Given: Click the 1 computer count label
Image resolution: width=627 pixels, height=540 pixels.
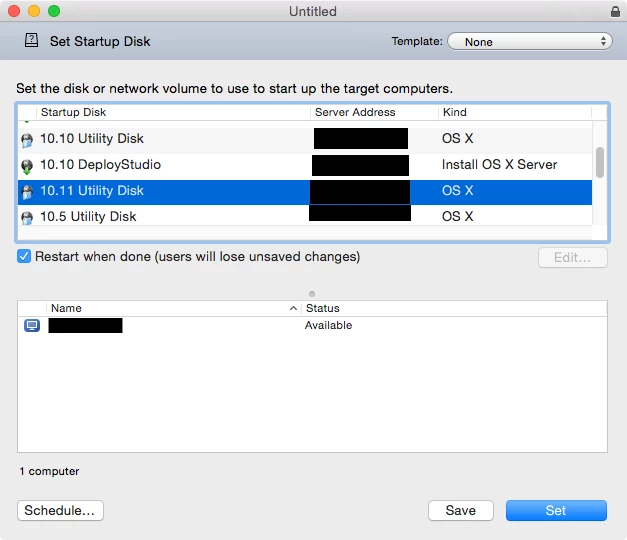Looking at the screenshot, I should coord(49,471).
